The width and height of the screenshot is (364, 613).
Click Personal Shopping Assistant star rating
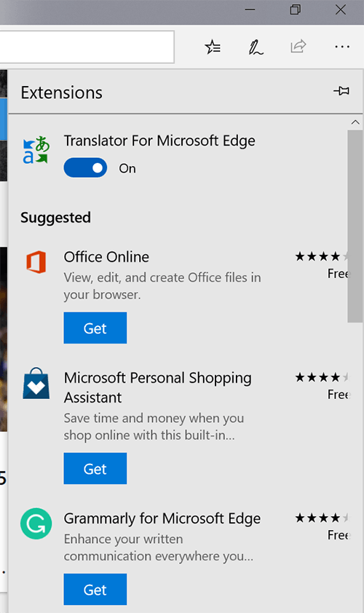coord(323,377)
